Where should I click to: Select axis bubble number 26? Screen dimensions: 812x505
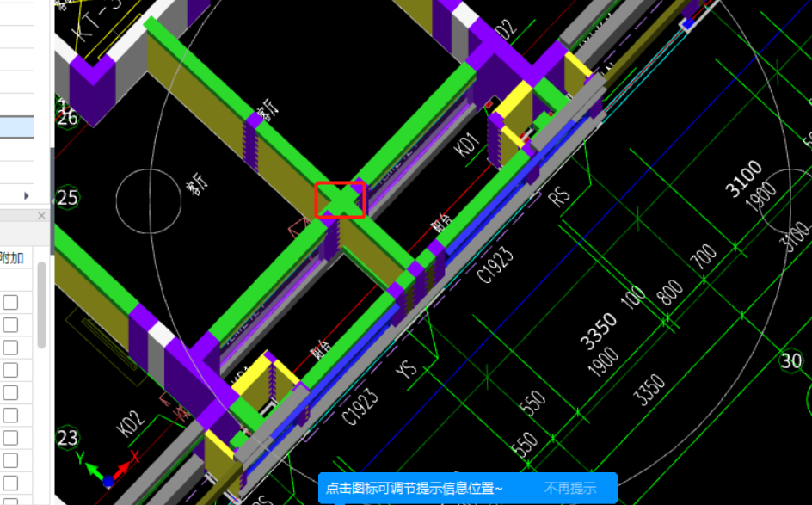coord(66,118)
